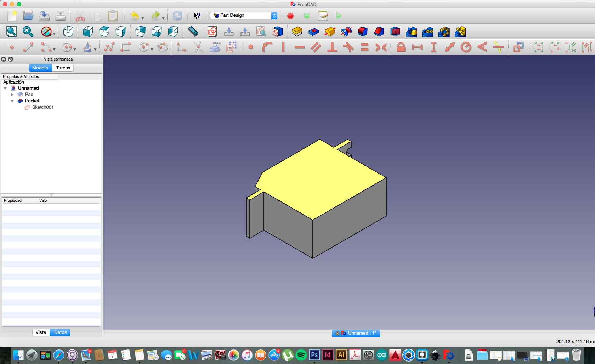Select the sketcher Point tool
This screenshot has height=364, width=595.
pyautogui.click(x=12, y=47)
